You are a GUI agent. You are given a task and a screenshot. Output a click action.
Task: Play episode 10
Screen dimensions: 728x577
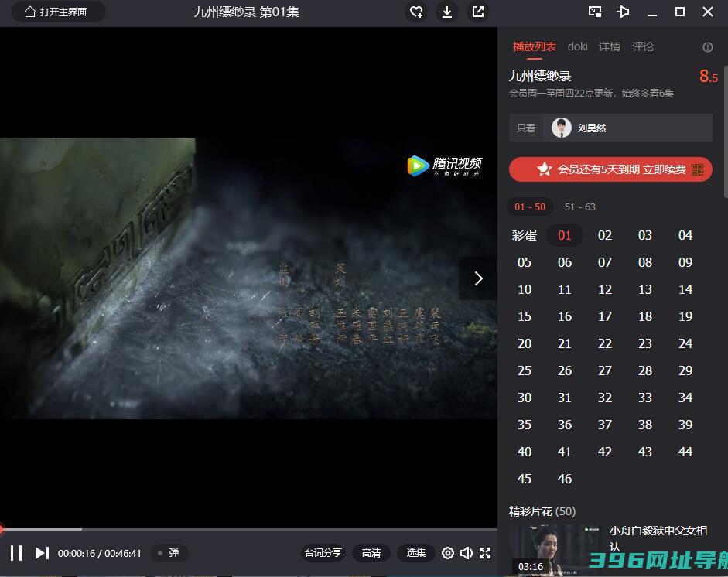(525, 290)
